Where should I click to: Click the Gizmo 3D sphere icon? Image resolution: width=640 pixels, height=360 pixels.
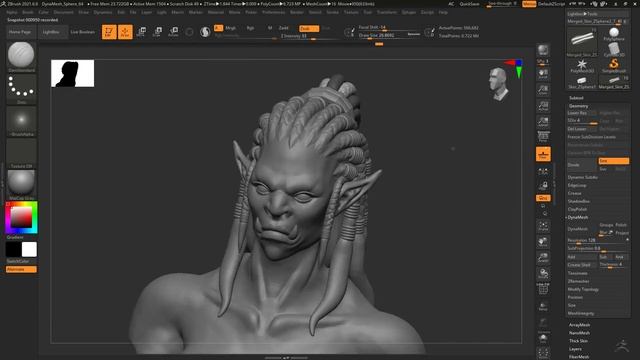pos(189,32)
